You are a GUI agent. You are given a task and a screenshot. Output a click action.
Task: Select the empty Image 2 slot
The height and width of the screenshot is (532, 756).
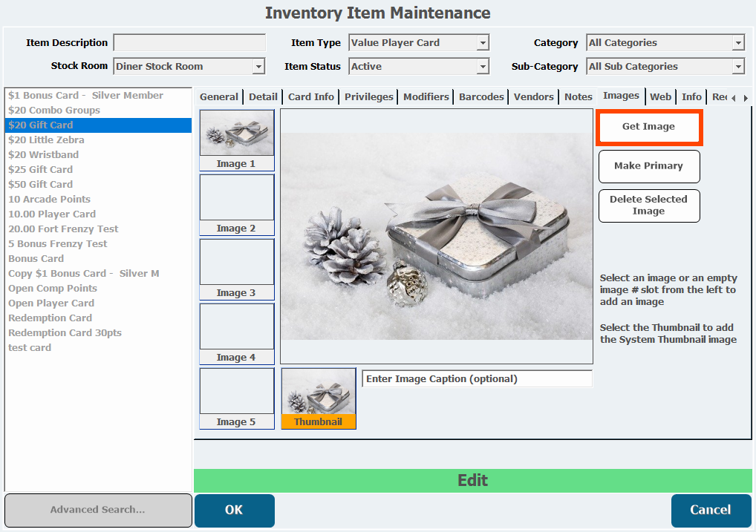click(237, 204)
